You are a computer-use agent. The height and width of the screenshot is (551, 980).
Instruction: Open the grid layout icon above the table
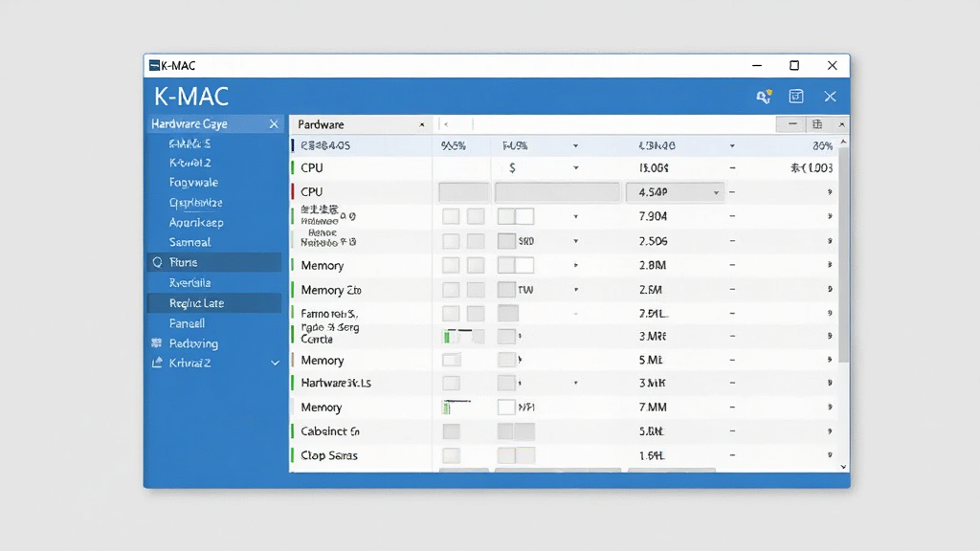tap(817, 124)
